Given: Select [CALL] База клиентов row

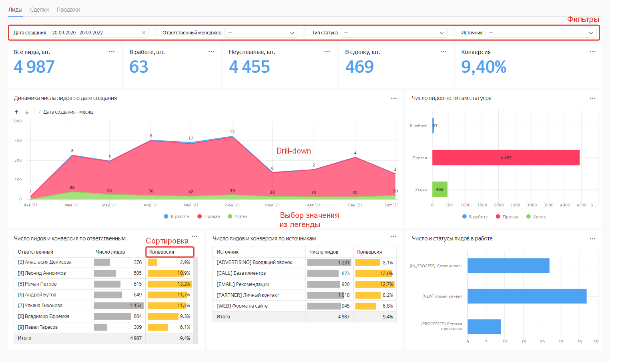Looking at the screenshot, I should point(305,273).
